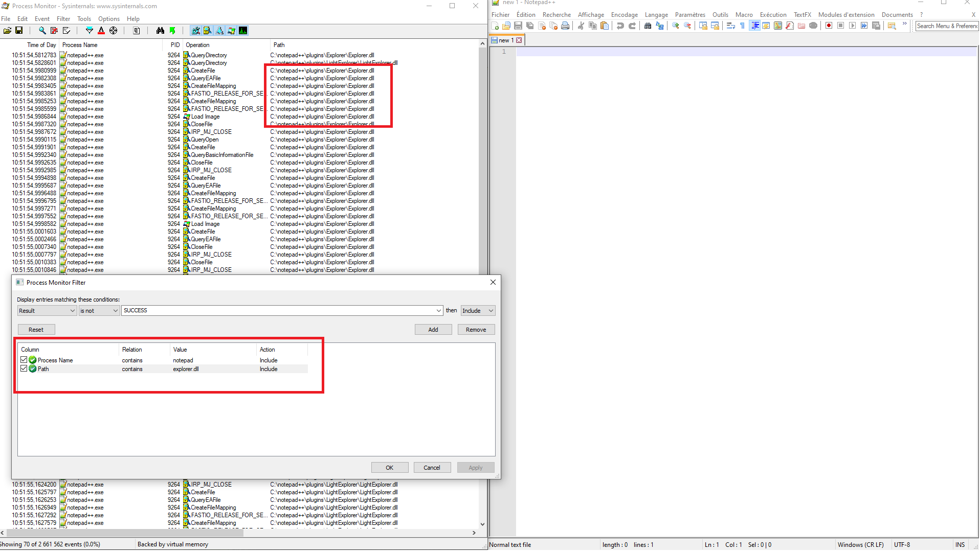Click the Remove filter button
Screen dimensions: 980x552
(x=476, y=330)
